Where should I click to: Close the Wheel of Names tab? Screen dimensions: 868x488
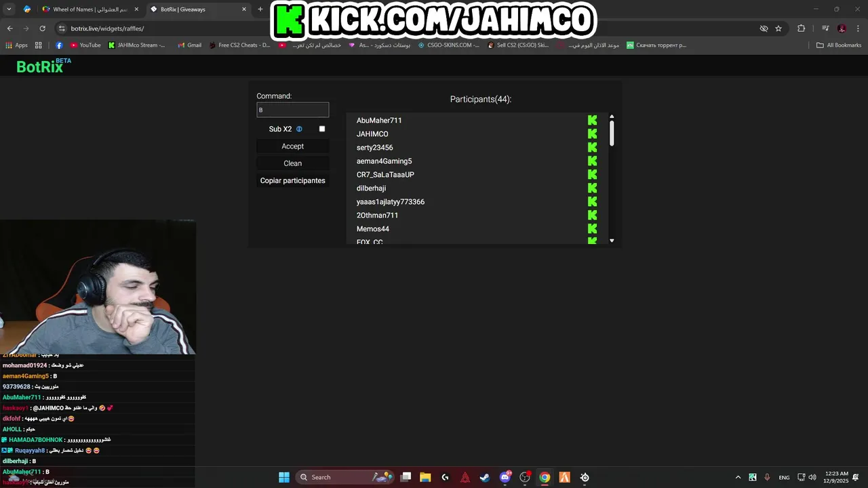tap(136, 9)
